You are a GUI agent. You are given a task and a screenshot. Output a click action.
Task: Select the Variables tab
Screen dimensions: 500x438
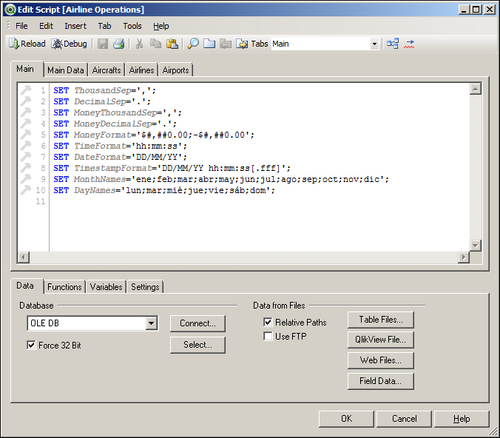click(106, 287)
